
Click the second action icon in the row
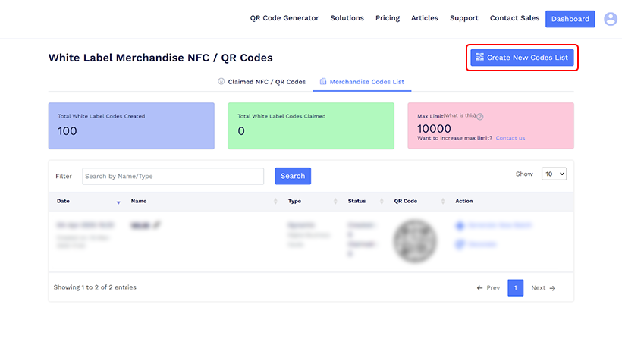(x=460, y=244)
